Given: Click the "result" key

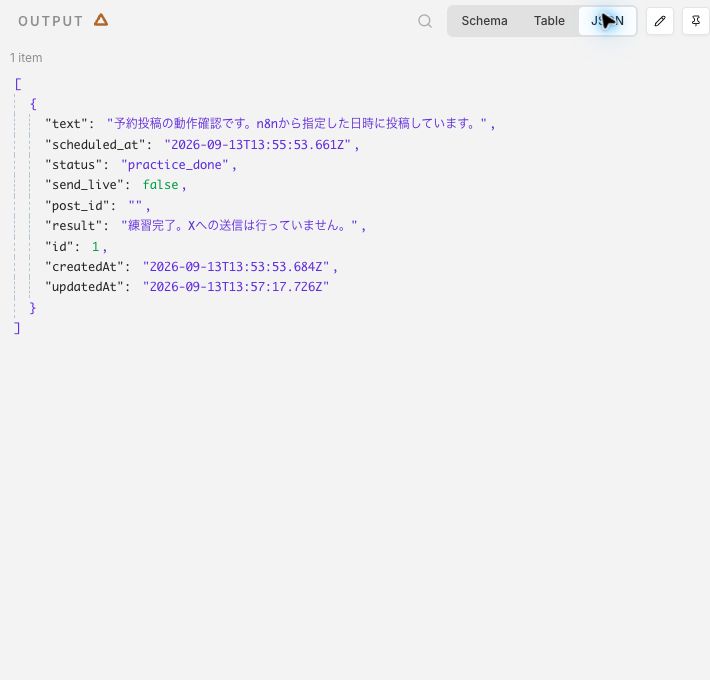Looking at the screenshot, I should pos(73,225).
